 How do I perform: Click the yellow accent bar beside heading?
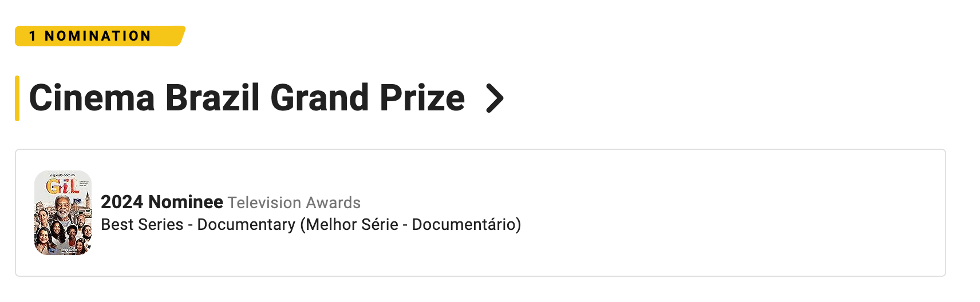click(x=17, y=98)
